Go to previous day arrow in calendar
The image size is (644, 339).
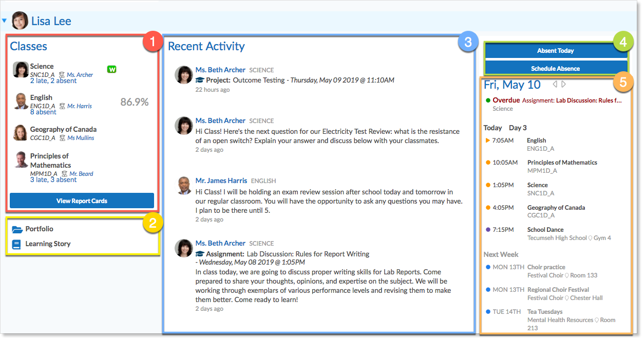coord(555,85)
